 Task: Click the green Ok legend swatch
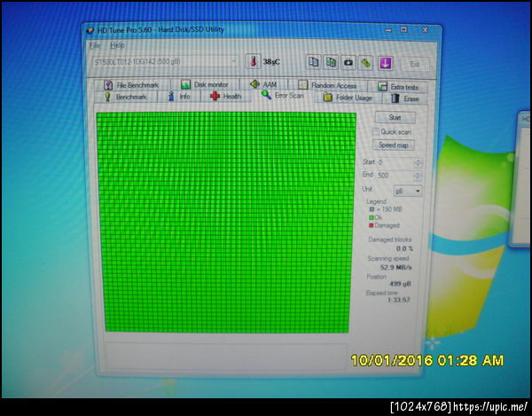pyautogui.click(x=372, y=217)
